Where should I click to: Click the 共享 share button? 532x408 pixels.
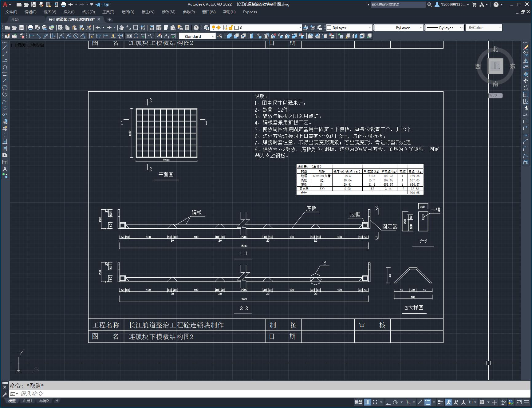pyautogui.click(x=102, y=5)
